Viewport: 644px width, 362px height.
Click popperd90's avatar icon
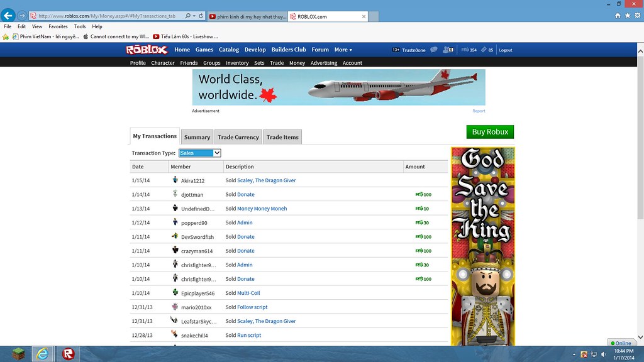175,222
